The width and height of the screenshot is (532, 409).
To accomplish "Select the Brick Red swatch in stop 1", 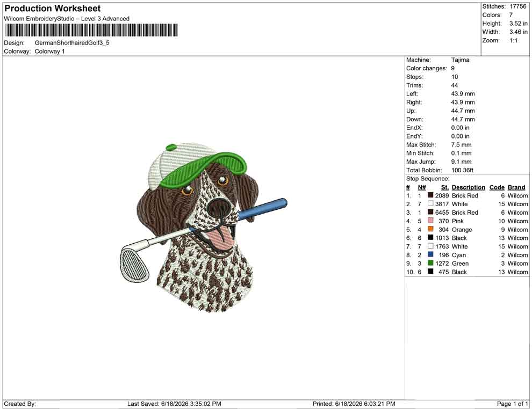I will tap(430, 195).
